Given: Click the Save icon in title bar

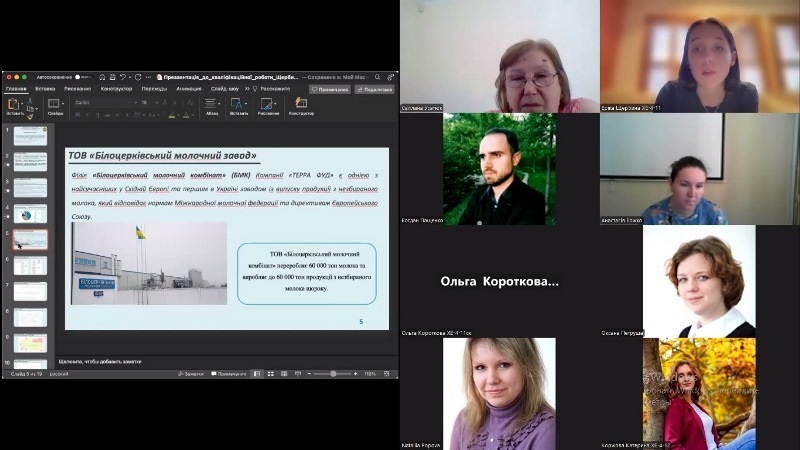Looking at the screenshot, I should [113, 77].
